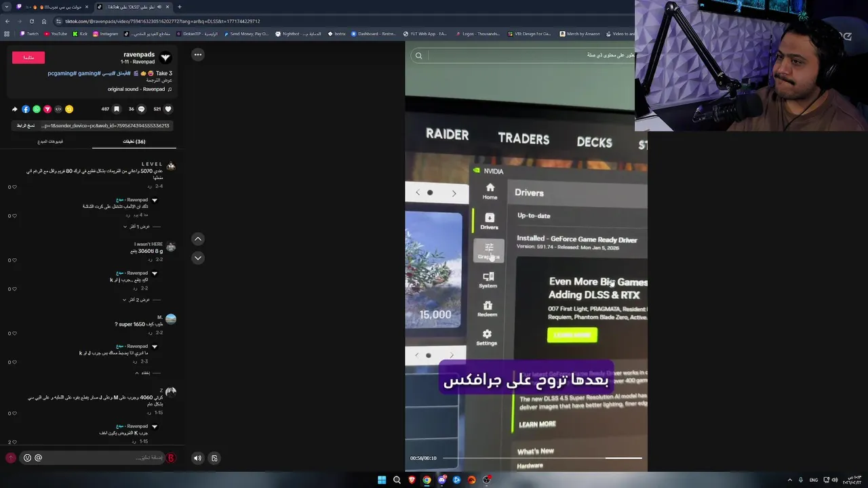Like the I wasn't HERE comment
This screenshot has height=488, width=868.
click(x=14, y=260)
